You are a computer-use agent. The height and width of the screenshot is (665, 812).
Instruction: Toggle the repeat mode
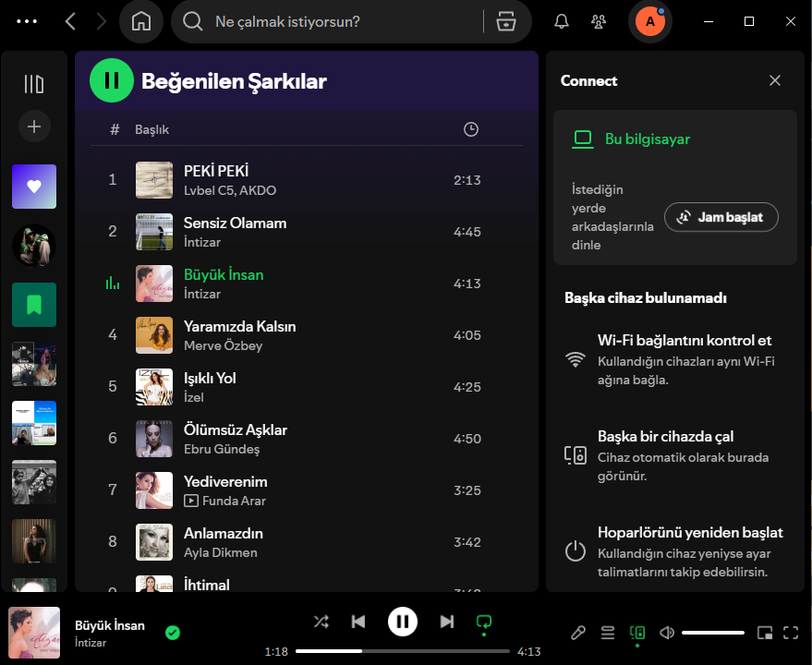[484, 622]
